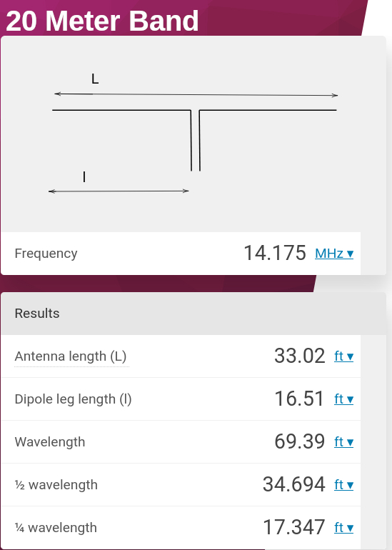Open ½ wavelength ft unit dropdown
The width and height of the screenshot is (392, 550).
[x=343, y=484]
